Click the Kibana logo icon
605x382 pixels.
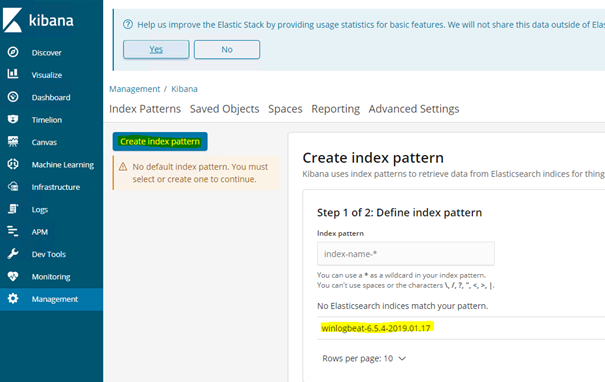12,20
